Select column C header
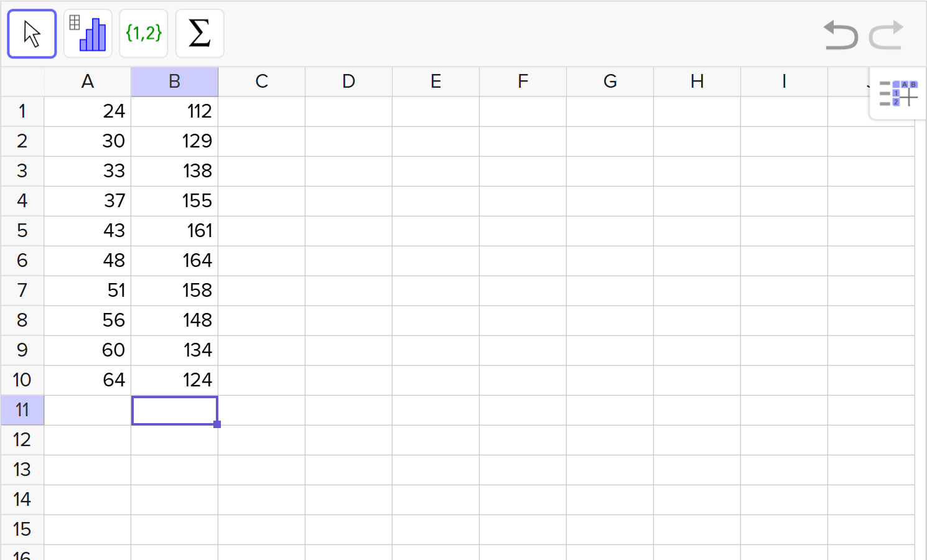Viewport: 927px width, 560px height. (262, 82)
